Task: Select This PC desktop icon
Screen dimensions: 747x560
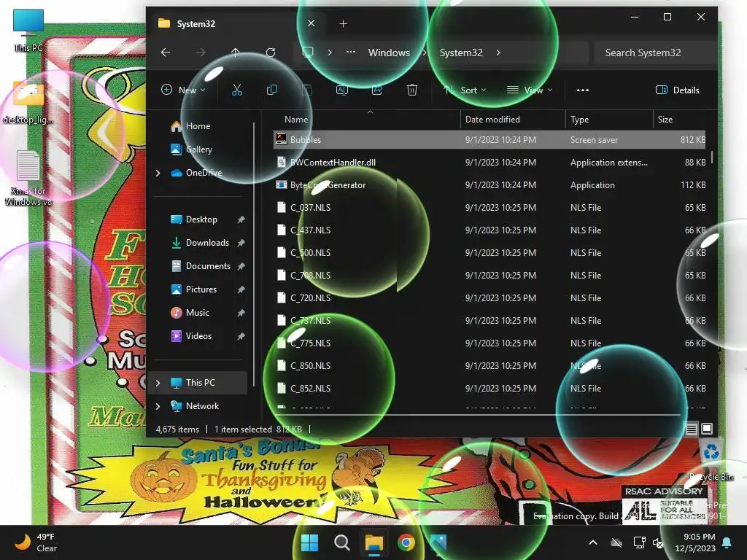Action: (28, 31)
